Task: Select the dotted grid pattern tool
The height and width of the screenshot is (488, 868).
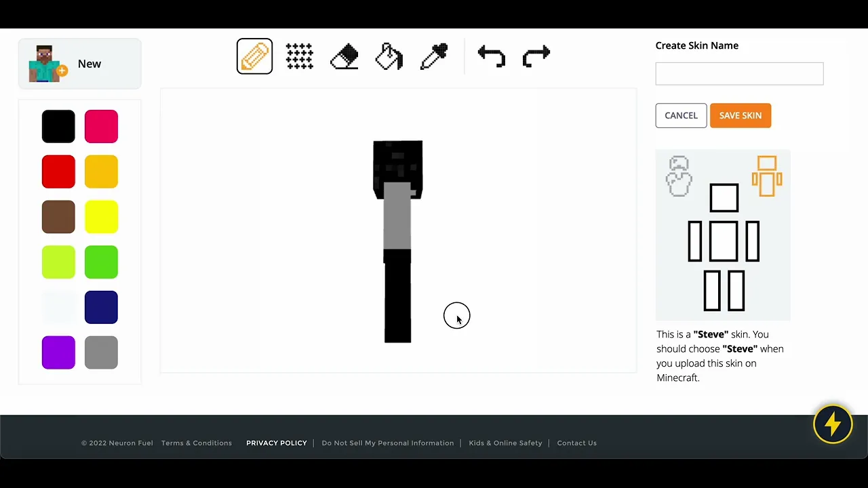Action: coord(299,56)
